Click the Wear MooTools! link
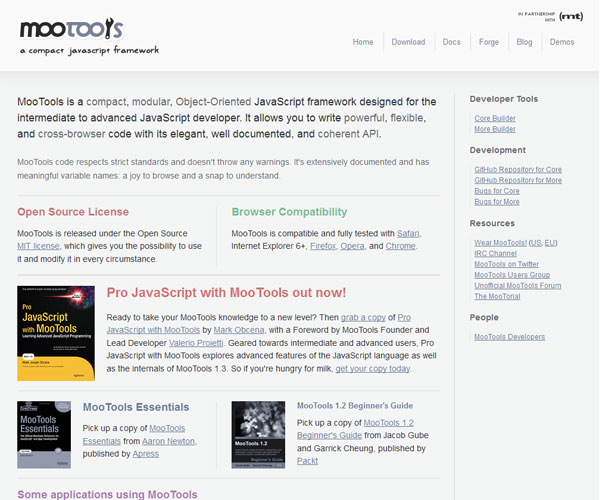Screen dimensions: 600x500 [x=501, y=243]
